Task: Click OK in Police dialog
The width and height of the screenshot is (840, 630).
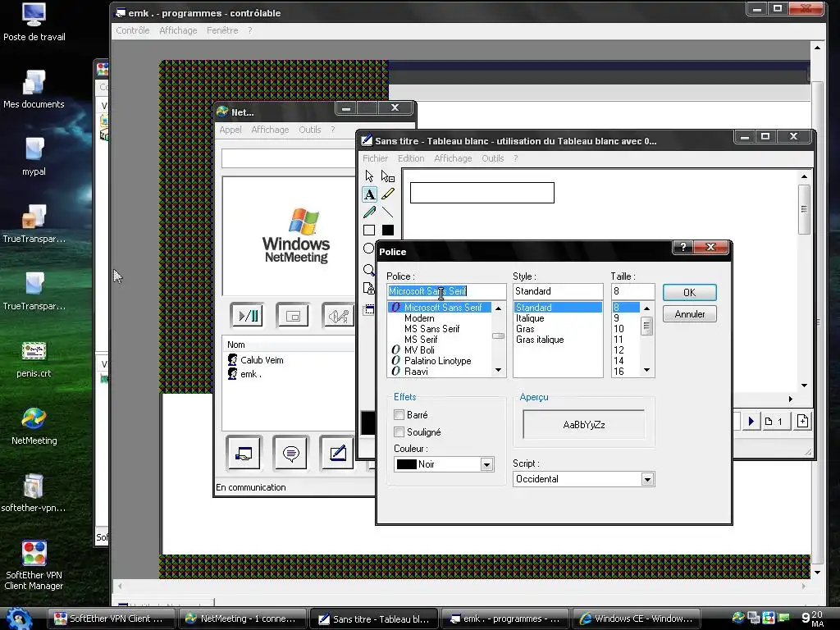Action: pyautogui.click(x=689, y=293)
